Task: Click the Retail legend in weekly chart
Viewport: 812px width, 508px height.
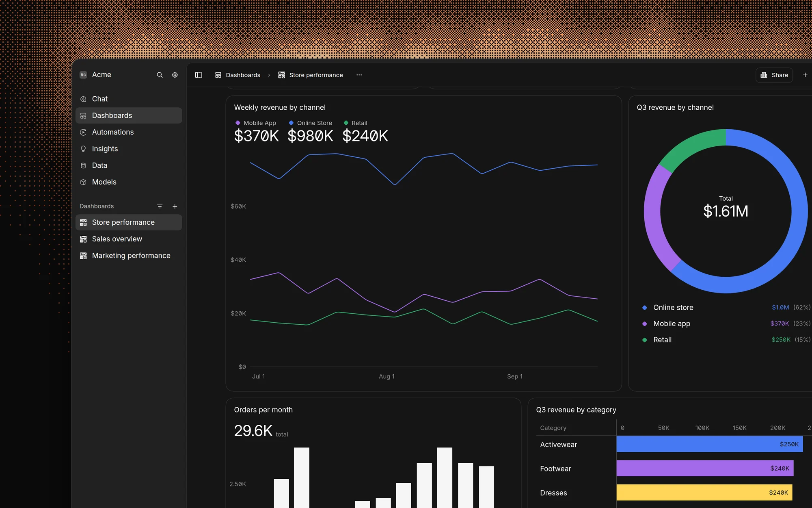Action: click(x=355, y=123)
